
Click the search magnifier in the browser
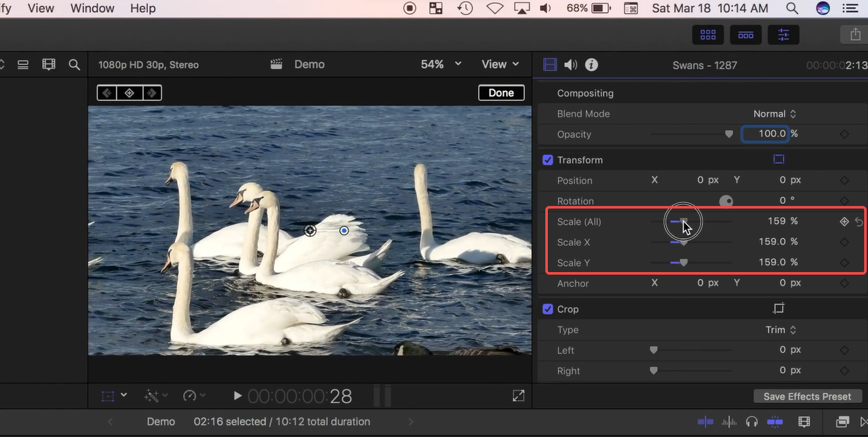[75, 64]
